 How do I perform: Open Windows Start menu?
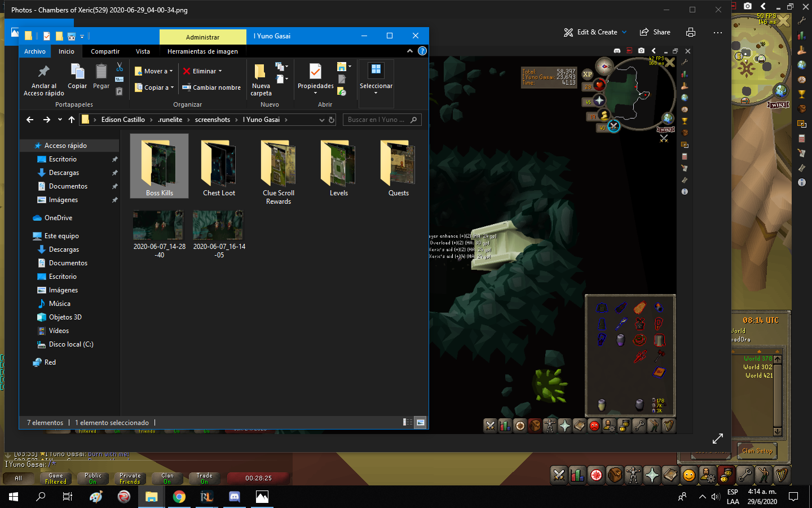click(x=14, y=497)
